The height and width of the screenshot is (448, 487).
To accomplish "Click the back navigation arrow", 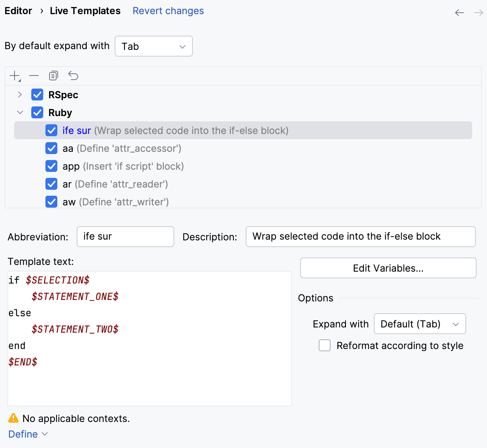I will [459, 12].
